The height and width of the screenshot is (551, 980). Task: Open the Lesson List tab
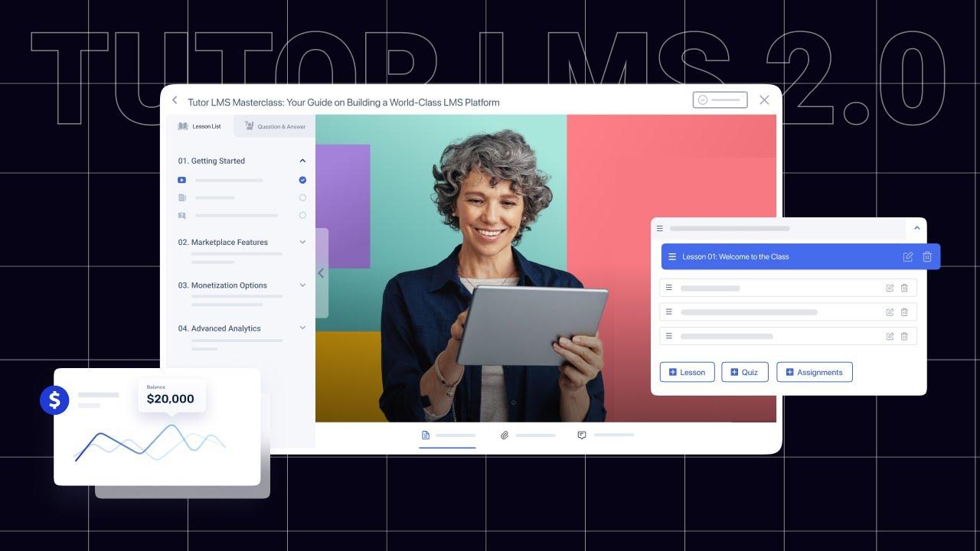click(200, 126)
